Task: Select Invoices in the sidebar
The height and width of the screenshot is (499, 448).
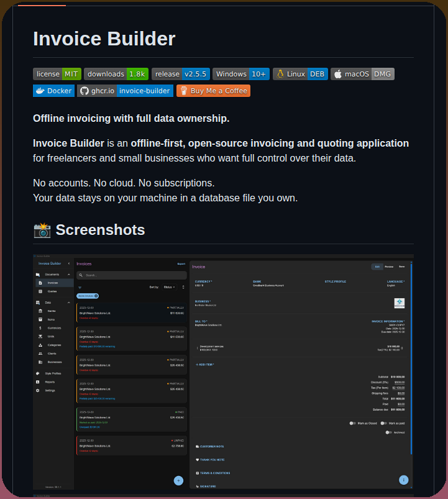Action: [x=55, y=283]
